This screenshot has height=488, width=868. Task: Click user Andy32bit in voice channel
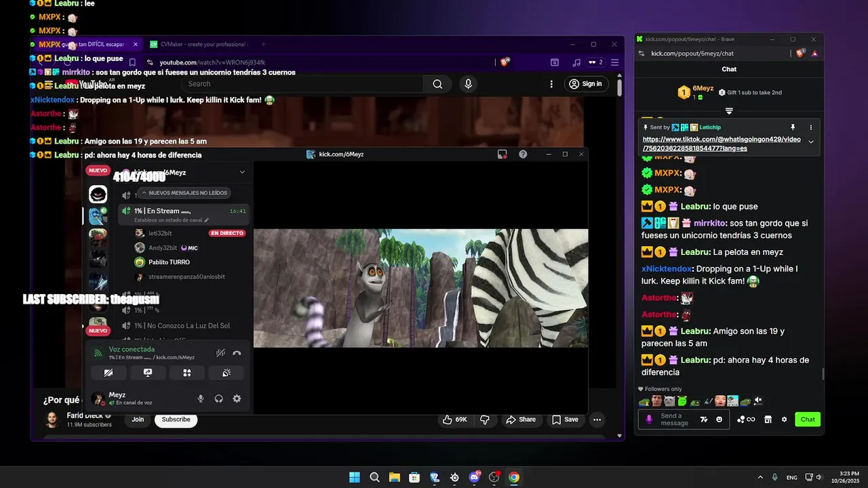coord(163,248)
